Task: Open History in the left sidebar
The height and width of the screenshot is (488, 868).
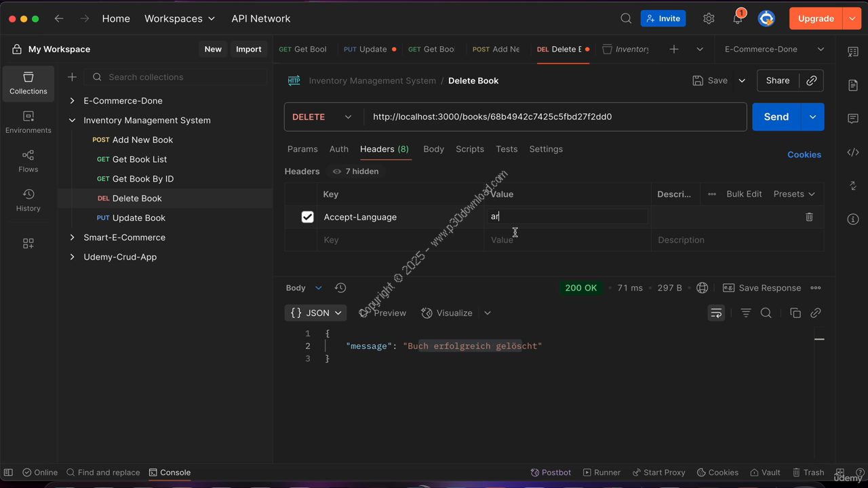Action: (x=28, y=200)
